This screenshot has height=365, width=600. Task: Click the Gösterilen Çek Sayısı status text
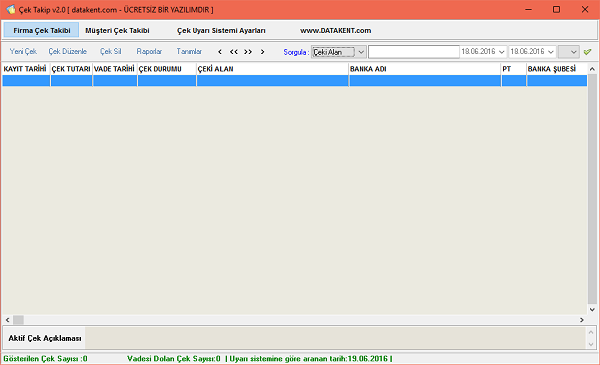pyautogui.click(x=45, y=358)
